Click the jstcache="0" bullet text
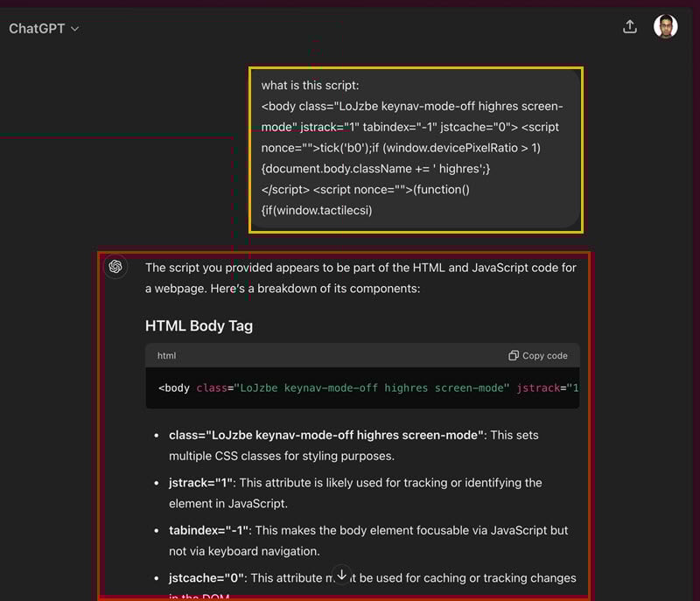 (373, 586)
